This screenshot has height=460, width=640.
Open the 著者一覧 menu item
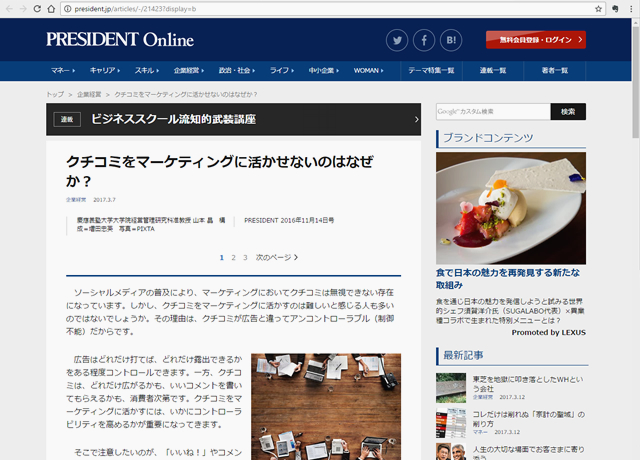coord(554,71)
